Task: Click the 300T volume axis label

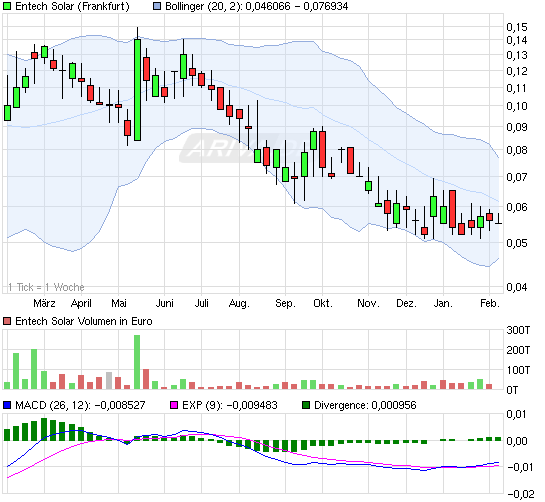Action: pyautogui.click(x=519, y=330)
